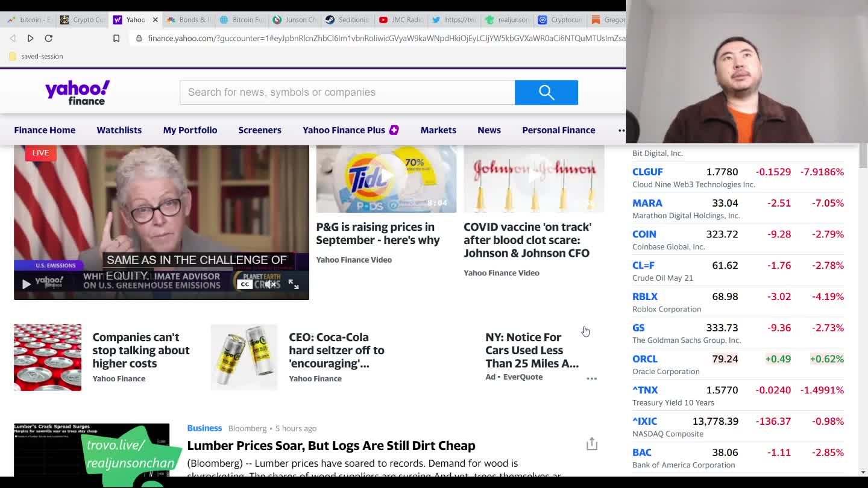Open Watchlists navigation item

(x=119, y=130)
